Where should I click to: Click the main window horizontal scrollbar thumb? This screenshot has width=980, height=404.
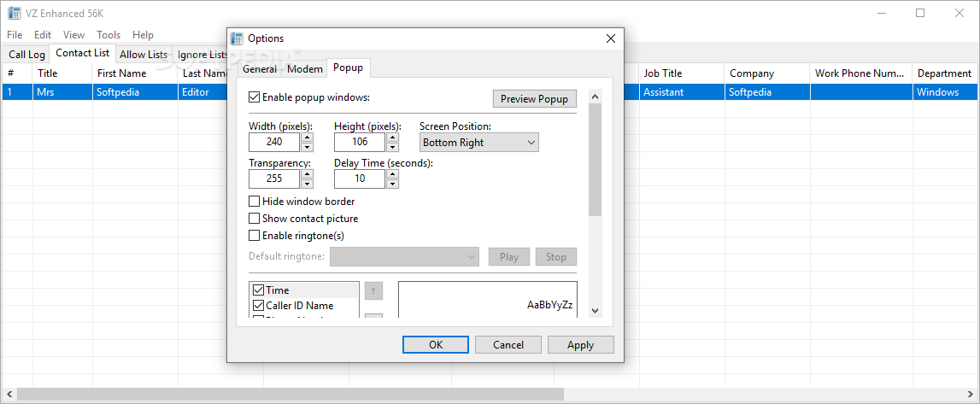(x=290, y=394)
